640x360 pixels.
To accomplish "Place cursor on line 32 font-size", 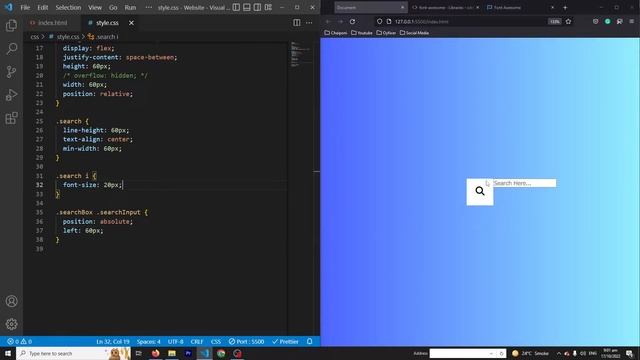I will coord(92,185).
